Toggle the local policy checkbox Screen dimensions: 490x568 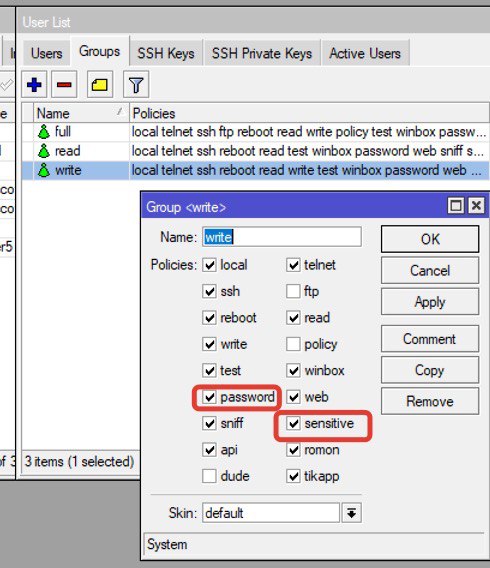click(x=209, y=265)
